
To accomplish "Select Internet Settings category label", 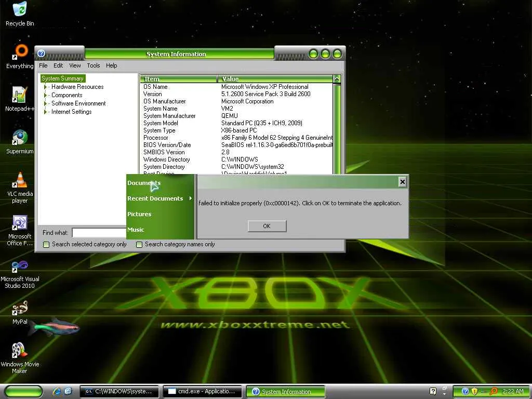I will tap(71, 112).
